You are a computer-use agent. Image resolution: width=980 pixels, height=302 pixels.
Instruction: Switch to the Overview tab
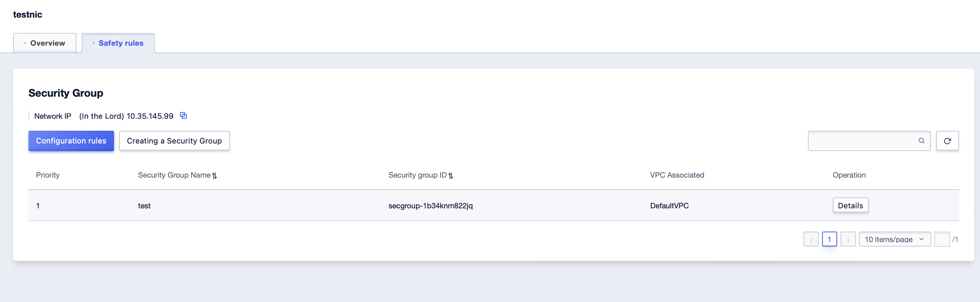coord(45,43)
